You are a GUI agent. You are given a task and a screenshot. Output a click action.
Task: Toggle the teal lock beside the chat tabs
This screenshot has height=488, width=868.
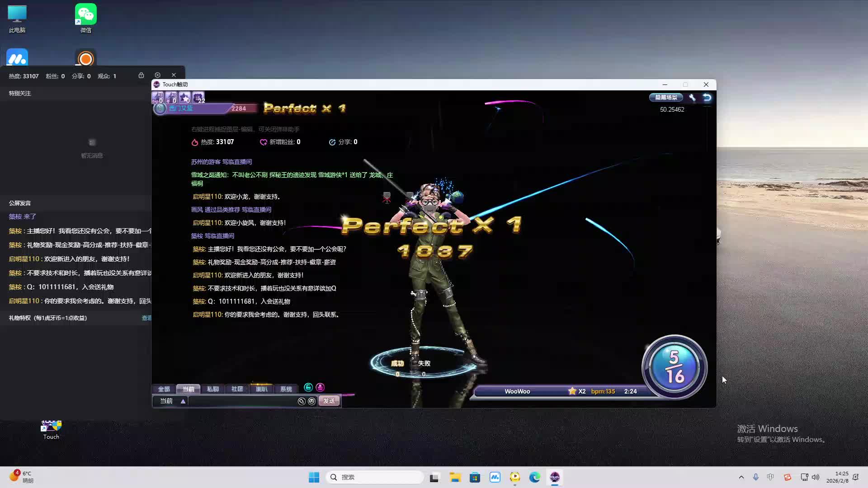click(308, 388)
